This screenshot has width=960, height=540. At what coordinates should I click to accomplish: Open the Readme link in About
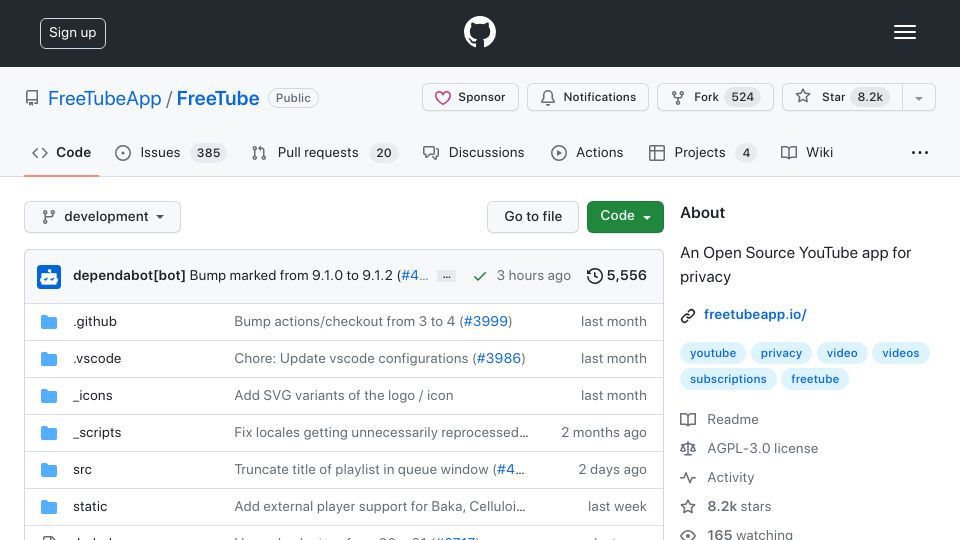[719, 419]
